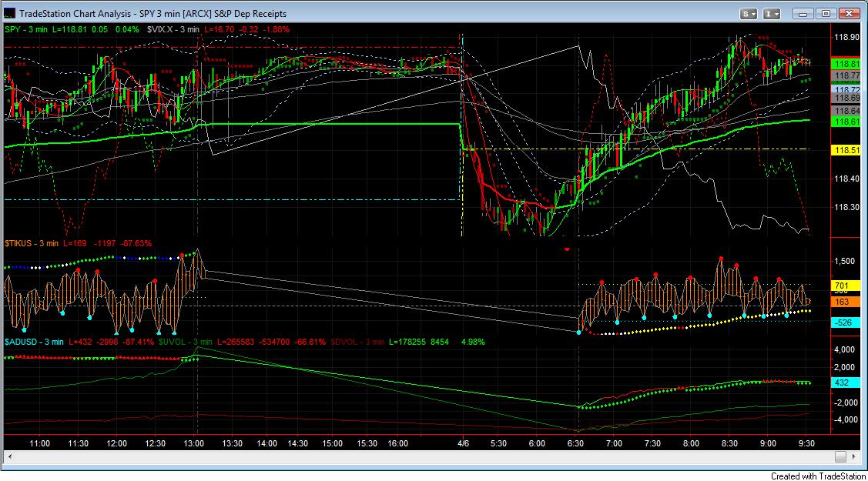The width and height of the screenshot is (868, 481).
Task: Click the 9:30 time axis label
Action: (806, 443)
